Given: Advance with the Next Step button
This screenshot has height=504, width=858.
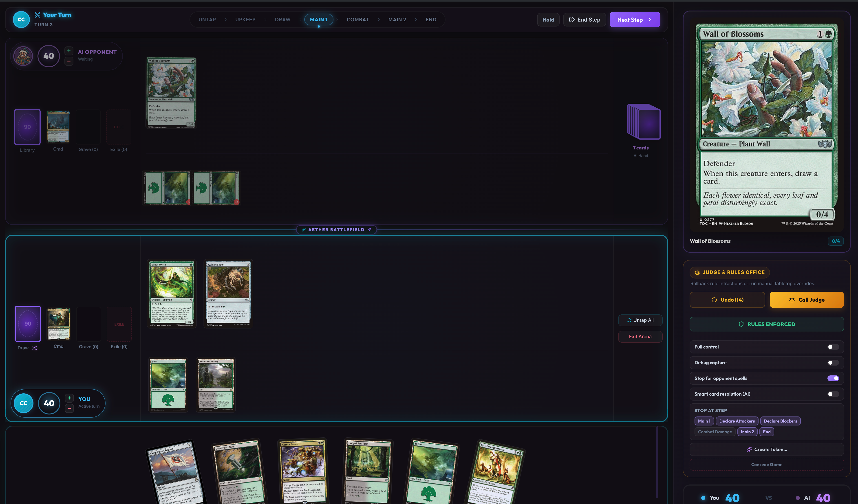Looking at the screenshot, I should pyautogui.click(x=635, y=20).
